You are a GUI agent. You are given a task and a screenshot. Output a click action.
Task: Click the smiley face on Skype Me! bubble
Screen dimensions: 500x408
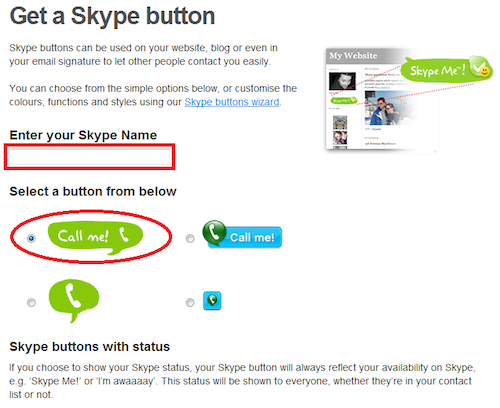point(484,71)
